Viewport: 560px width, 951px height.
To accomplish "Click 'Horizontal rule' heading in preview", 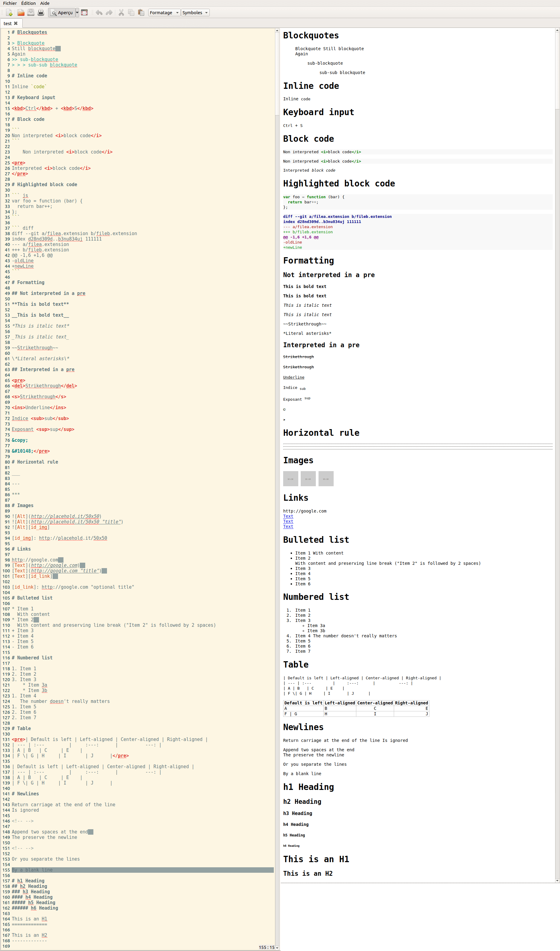I will point(321,433).
